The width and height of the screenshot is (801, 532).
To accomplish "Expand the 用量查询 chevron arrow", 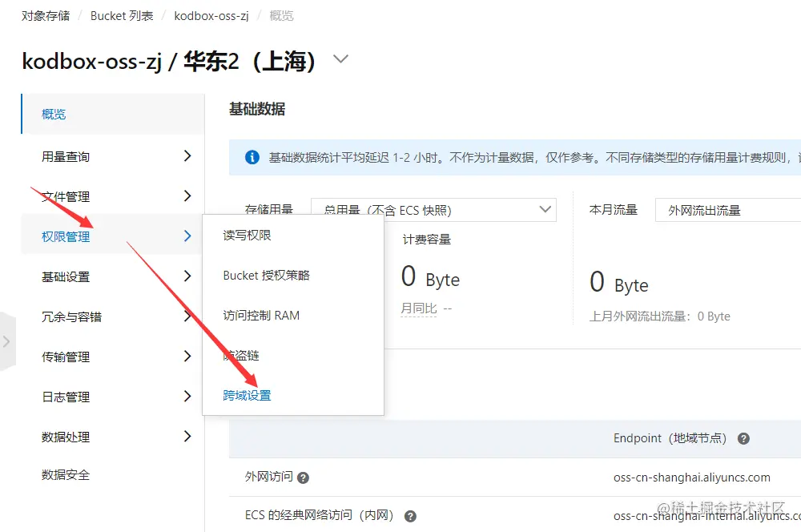I will (x=187, y=156).
